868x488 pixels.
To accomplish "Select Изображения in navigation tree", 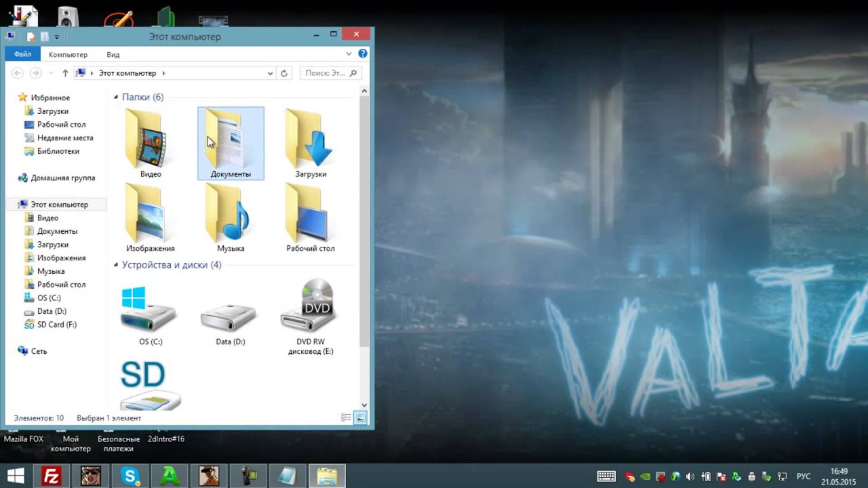I will pyautogui.click(x=61, y=258).
